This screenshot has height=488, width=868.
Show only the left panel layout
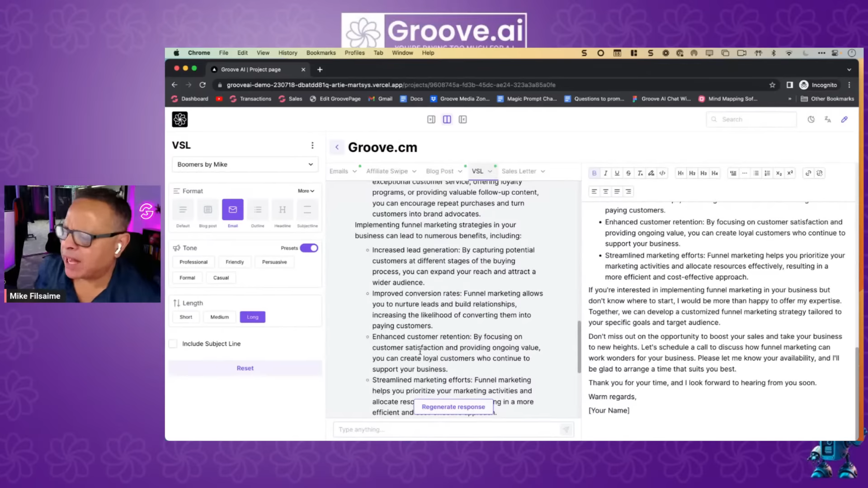click(431, 119)
